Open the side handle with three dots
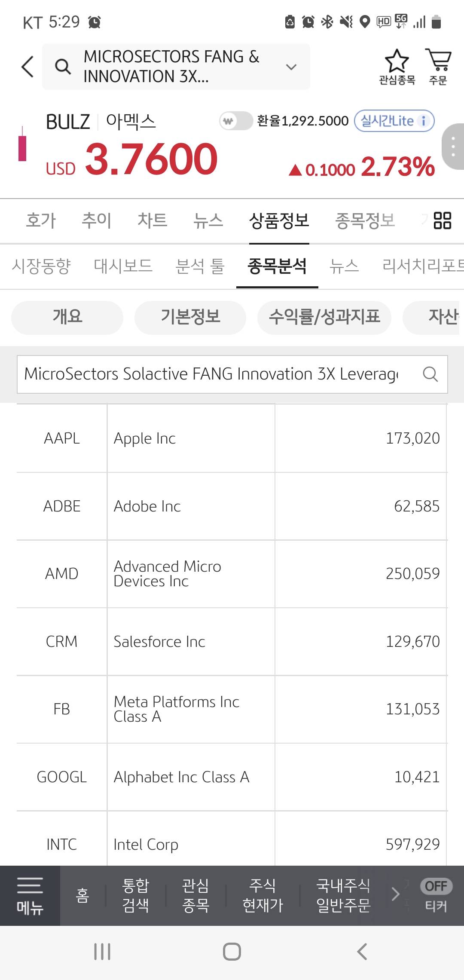The height and width of the screenshot is (980, 464). (453, 147)
